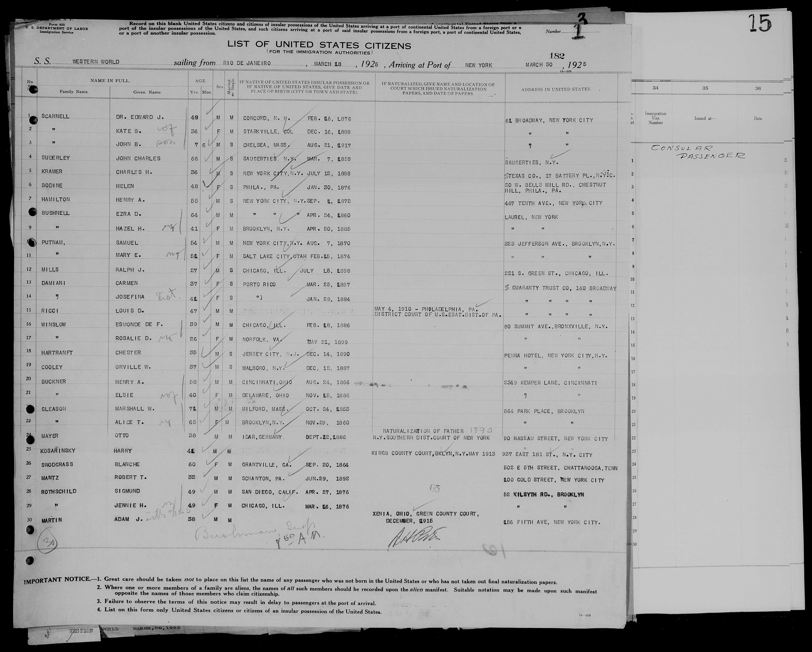Image resolution: width=812 pixels, height=652 pixels.
Task: Click family name 'PUTNAM,'
Action: coord(53,243)
